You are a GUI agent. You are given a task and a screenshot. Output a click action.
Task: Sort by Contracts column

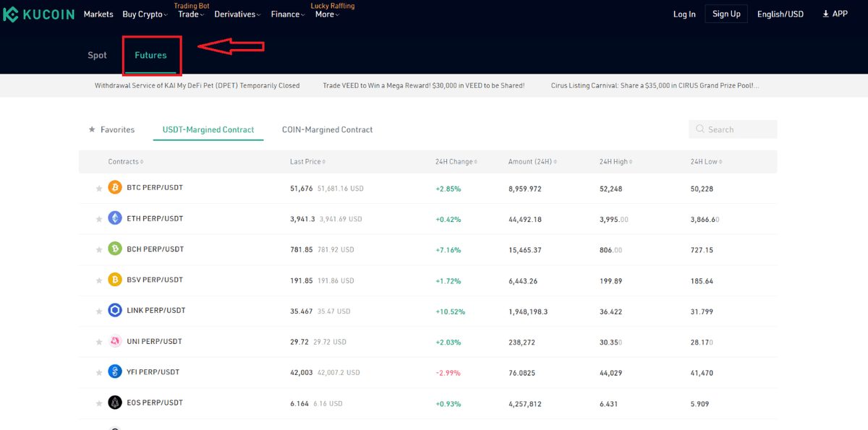point(126,162)
